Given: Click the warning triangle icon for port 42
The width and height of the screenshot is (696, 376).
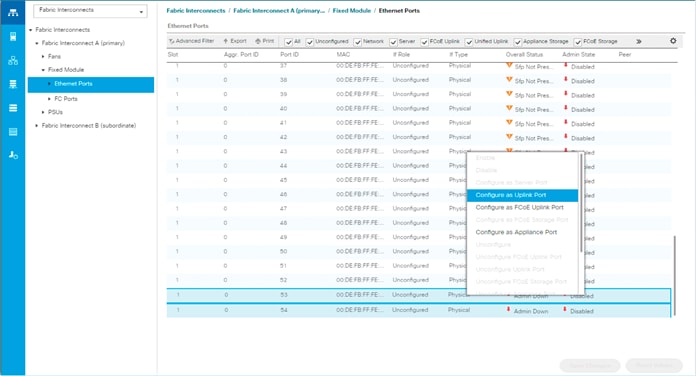Looking at the screenshot, I should pyautogui.click(x=509, y=137).
